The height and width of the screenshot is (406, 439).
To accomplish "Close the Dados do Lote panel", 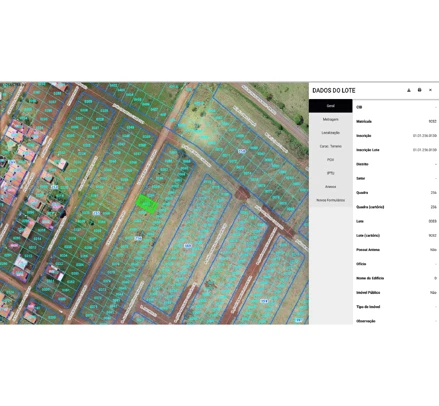I will pos(430,90).
